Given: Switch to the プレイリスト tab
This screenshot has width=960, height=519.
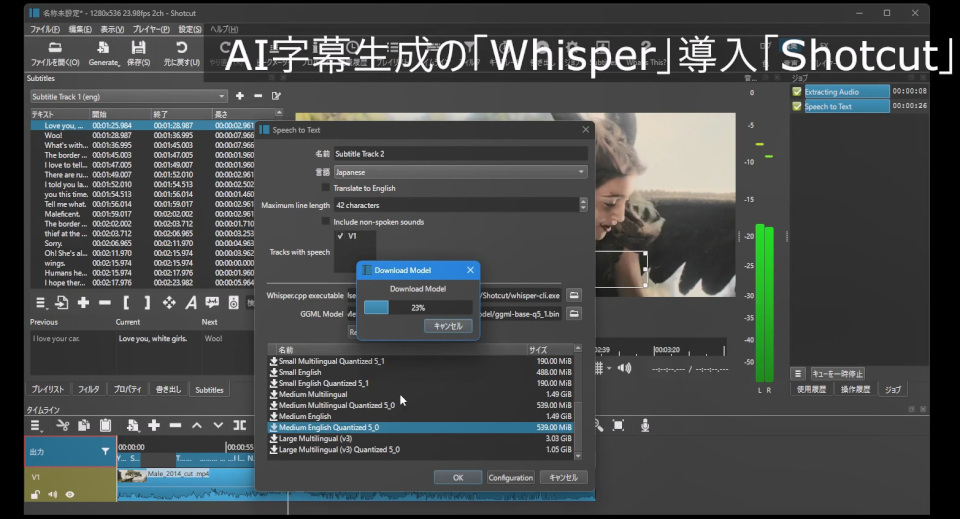Looking at the screenshot, I should click(48, 389).
